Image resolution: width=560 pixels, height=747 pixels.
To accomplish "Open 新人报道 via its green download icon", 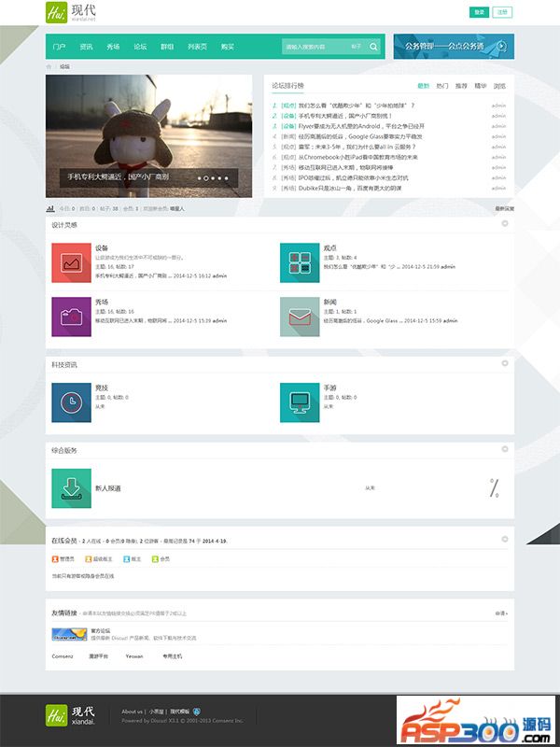I will (x=72, y=488).
